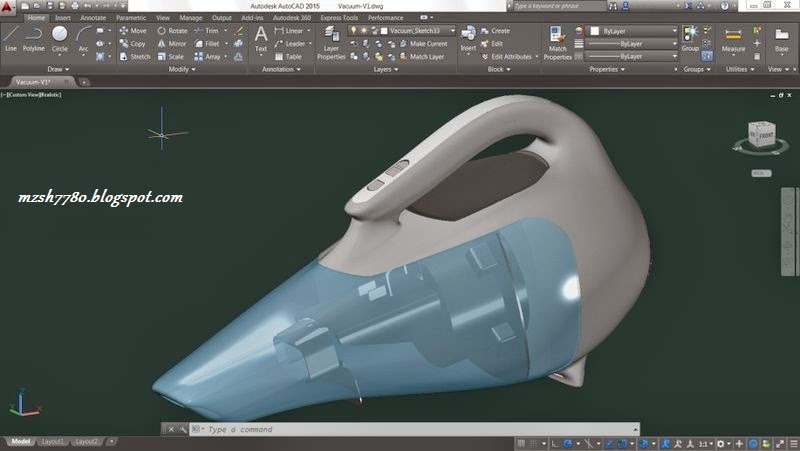Choose the Rotate command
This screenshot has height=451, width=800.
click(x=172, y=31)
